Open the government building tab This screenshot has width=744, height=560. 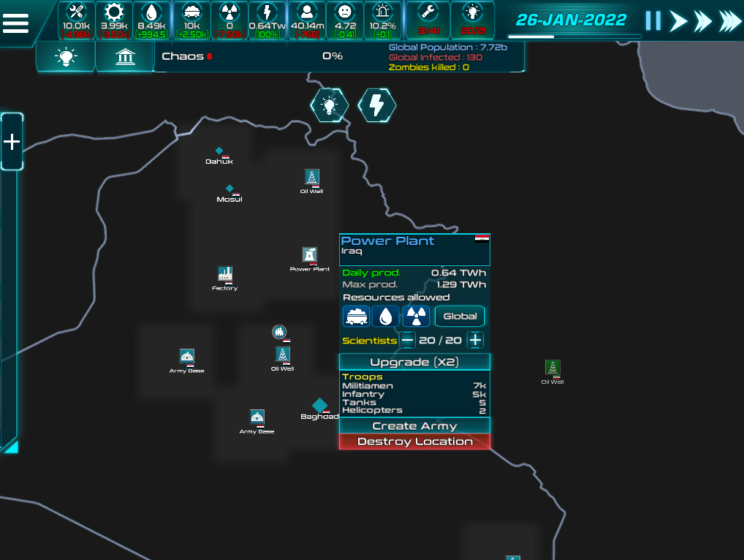(x=125, y=56)
